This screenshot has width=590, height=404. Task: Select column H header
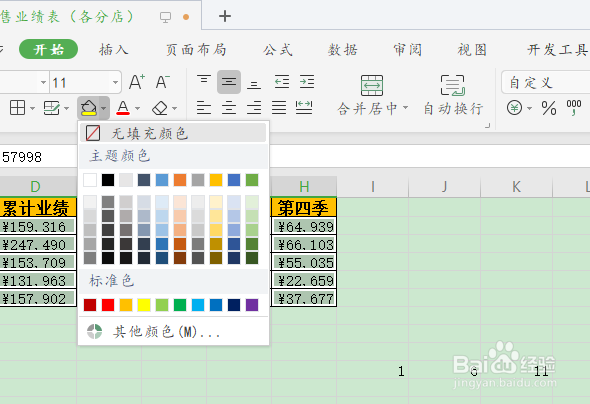point(304,187)
